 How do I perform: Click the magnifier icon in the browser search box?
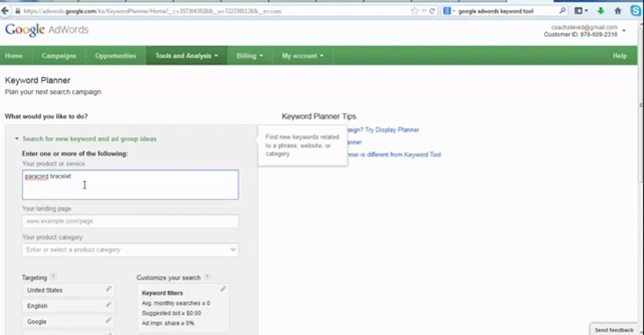563,11
